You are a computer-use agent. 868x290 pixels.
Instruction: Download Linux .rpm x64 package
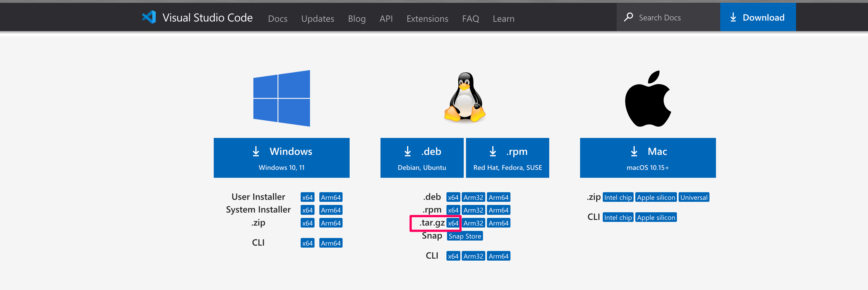[453, 210]
